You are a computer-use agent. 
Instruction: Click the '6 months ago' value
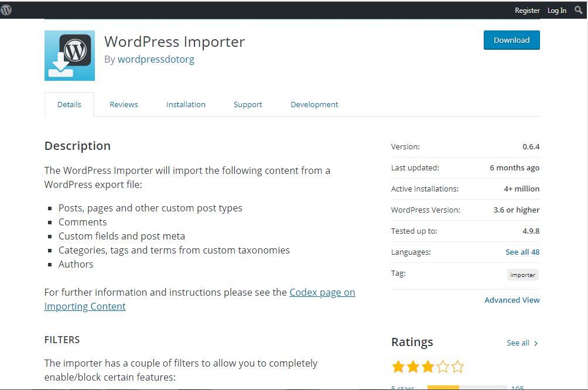pyautogui.click(x=514, y=167)
